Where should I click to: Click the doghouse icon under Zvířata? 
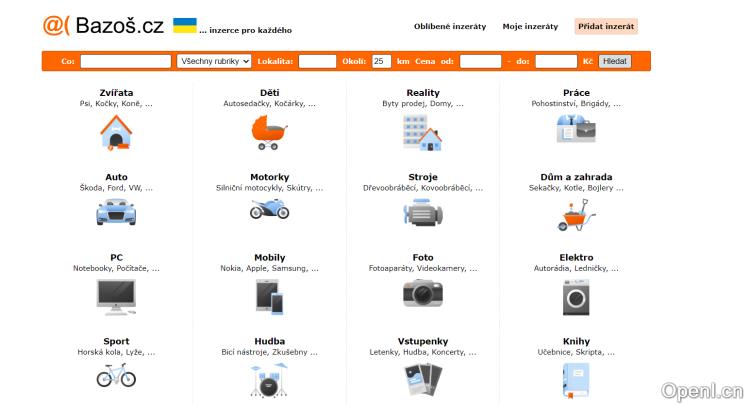click(116, 132)
